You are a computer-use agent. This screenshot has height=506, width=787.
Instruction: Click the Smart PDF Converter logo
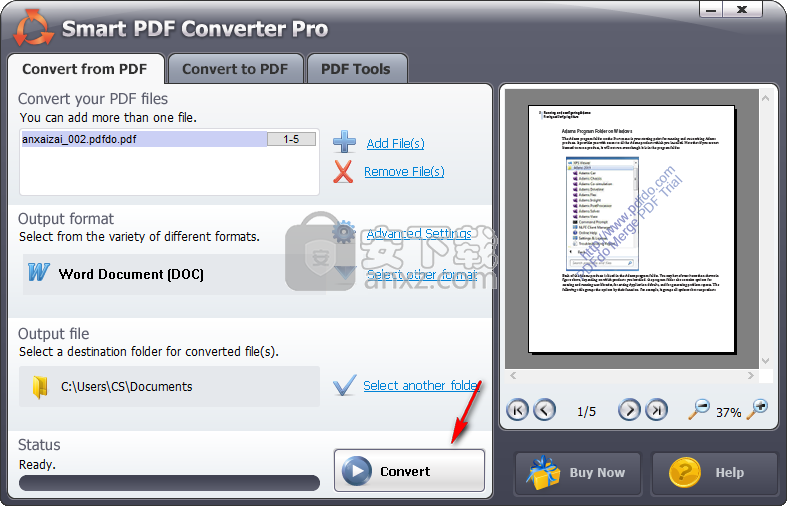(x=33, y=28)
